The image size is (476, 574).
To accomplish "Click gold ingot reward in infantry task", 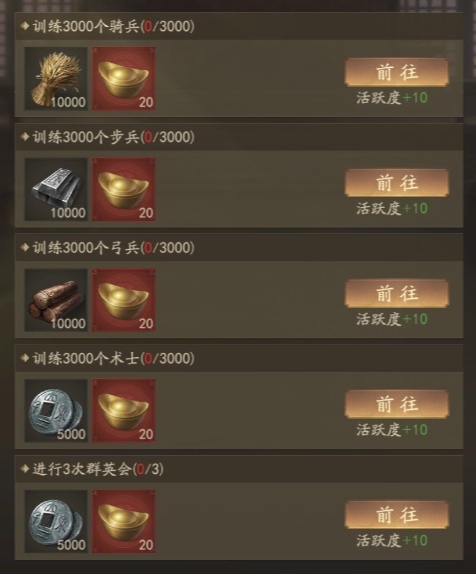I will (124, 189).
